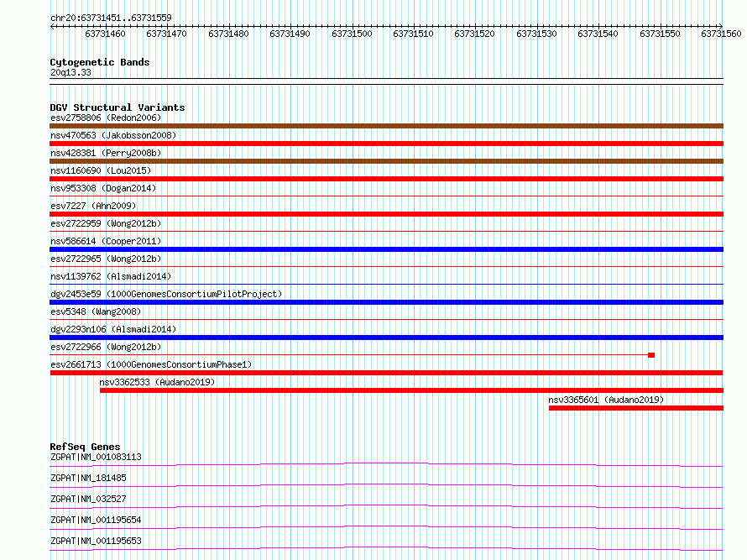Click the nsv428381 (Perry2008b) label
747x560 pixels.
point(106,153)
